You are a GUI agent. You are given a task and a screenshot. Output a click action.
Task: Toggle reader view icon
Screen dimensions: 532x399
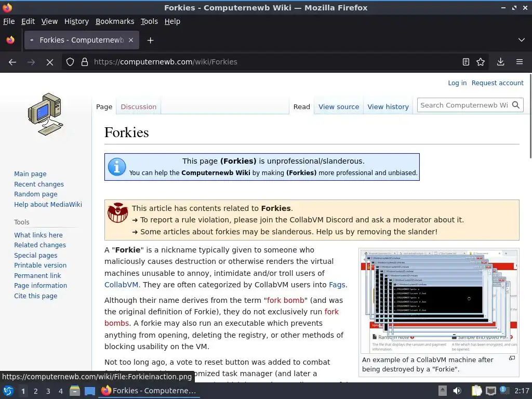click(x=466, y=62)
